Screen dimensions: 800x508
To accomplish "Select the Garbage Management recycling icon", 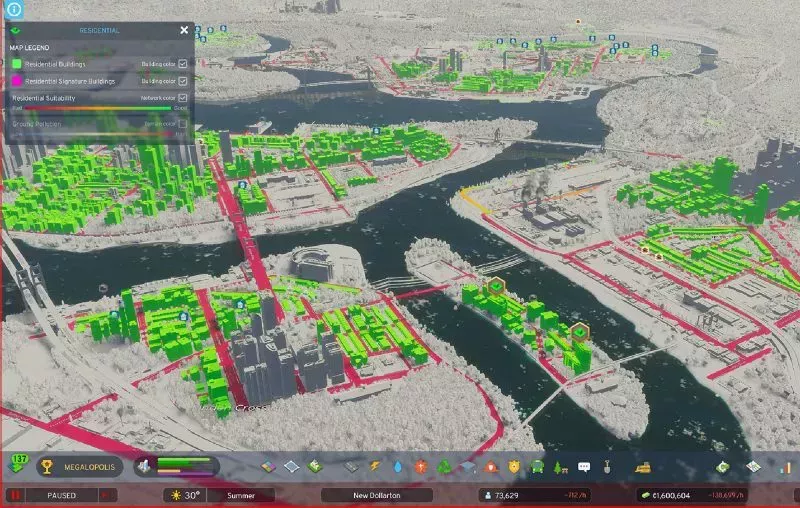I will coord(445,466).
